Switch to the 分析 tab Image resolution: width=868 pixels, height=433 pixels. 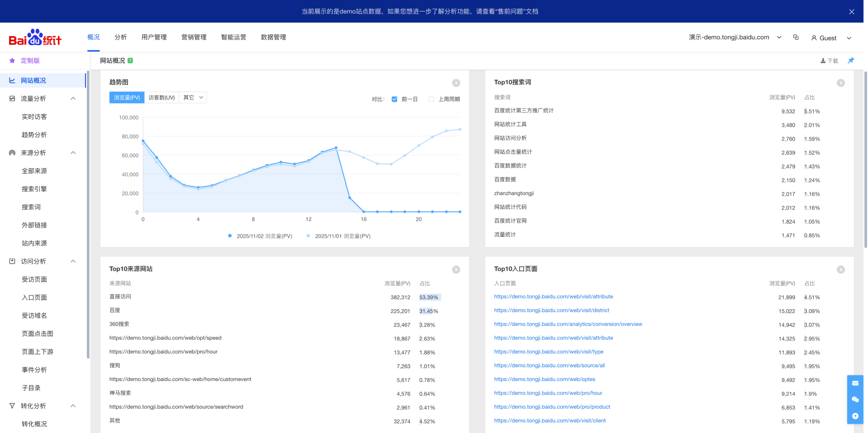pyautogui.click(x=120, y=37)
